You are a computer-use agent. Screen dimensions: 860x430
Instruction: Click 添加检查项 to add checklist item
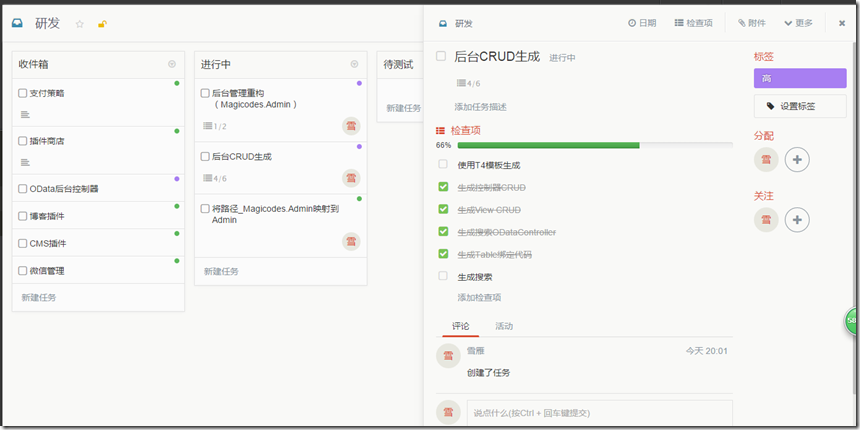click(x=479, y=298)
